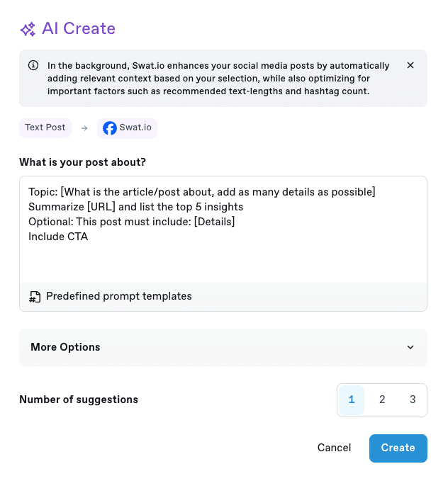Click the Facebook logo icon
The image size is (448, 481).
tap(110, 128)
